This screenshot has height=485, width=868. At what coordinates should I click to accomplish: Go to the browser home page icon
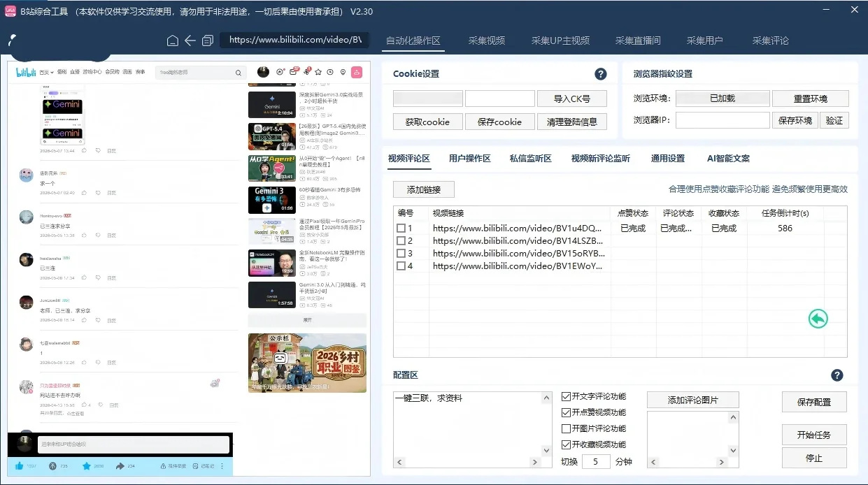pyautogui.click(x=173, y=41)
